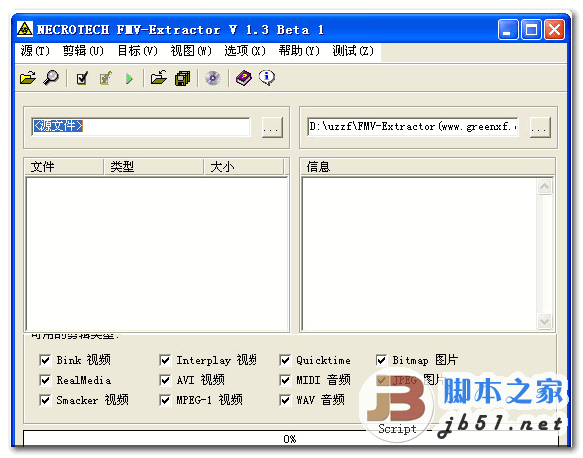The width and height of the screenshot is (583, 458).
Task: Open the 测试(Z) menu
Action: pyautogui.click(x=353, y=51)
